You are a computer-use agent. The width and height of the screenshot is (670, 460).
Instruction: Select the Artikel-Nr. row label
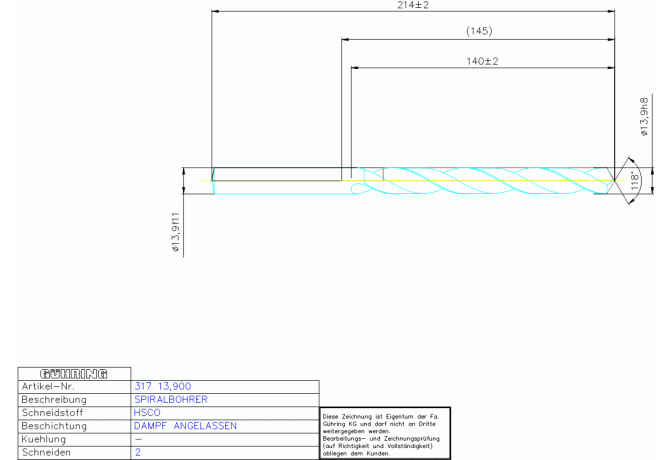[48, 386]
